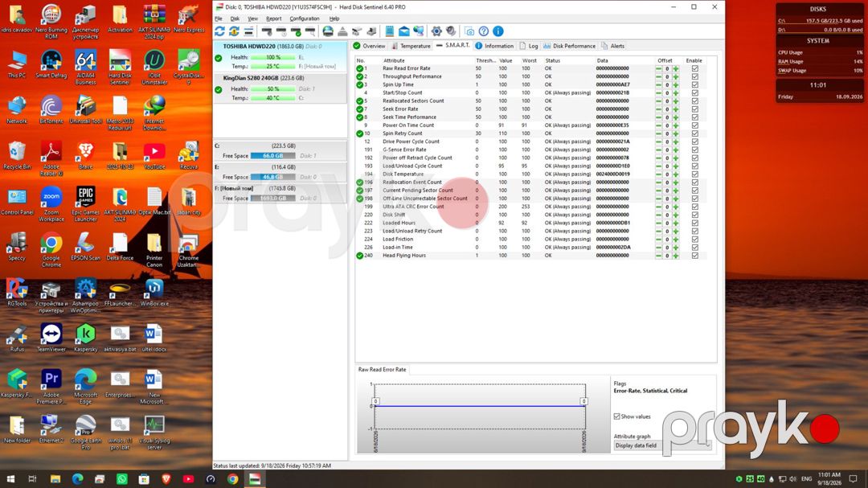Click the network monitors toolbar icon
The image size is (868, 488).
(419, 31)
